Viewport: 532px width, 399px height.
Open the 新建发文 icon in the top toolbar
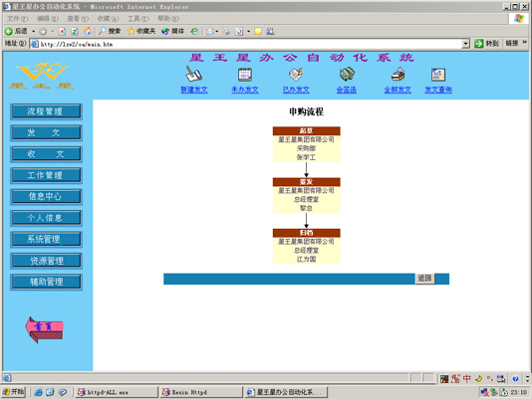point(193,74)
